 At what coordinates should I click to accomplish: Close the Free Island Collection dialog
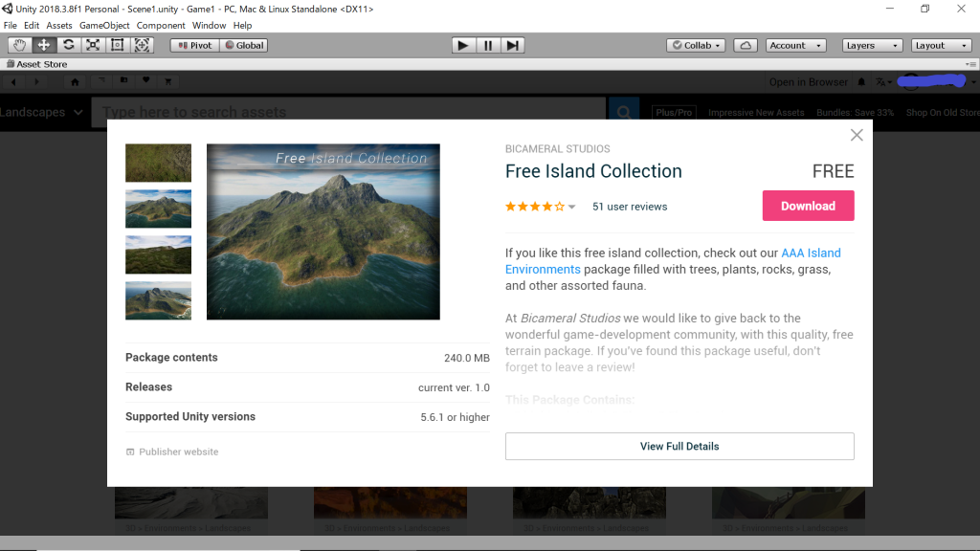857,135
